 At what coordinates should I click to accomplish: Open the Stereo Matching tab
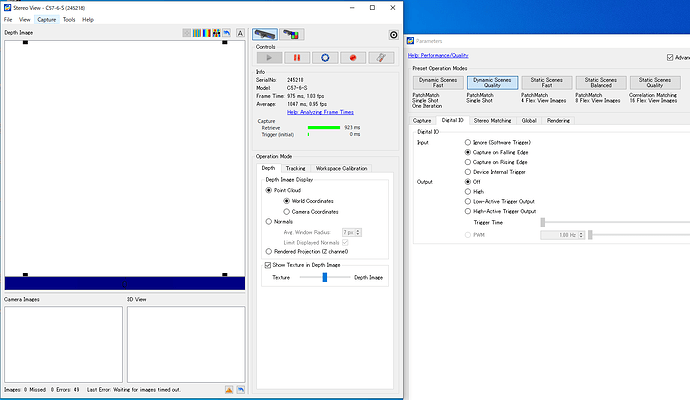(492, 121)
